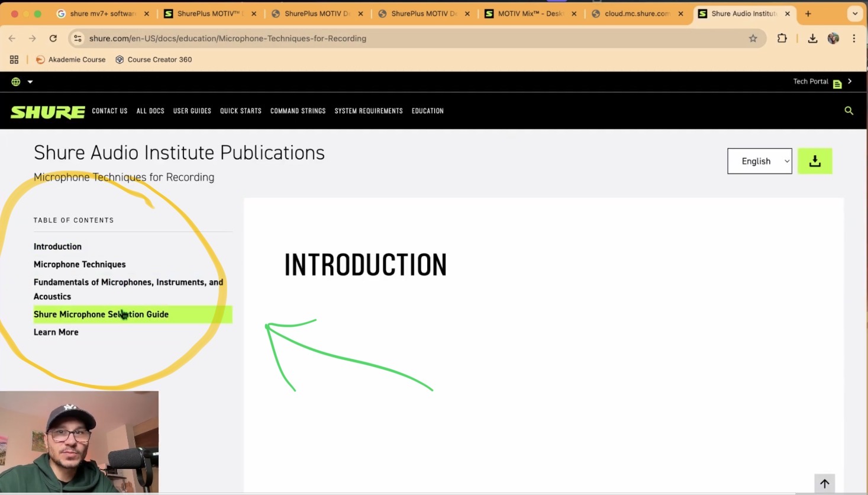The image size is (868, 495).
Task: Click the Tech Portal document icon
Action: pyautogui.click(x=837, y=84)
